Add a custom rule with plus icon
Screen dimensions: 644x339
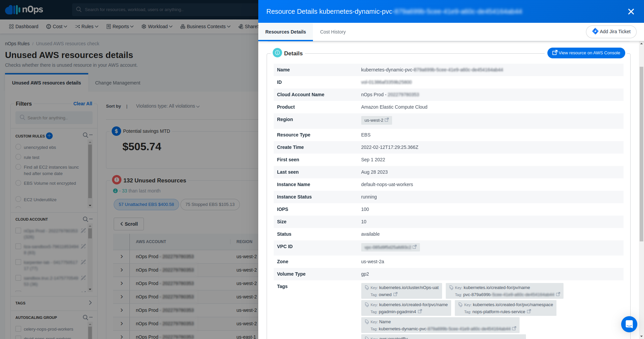[49, 136]
